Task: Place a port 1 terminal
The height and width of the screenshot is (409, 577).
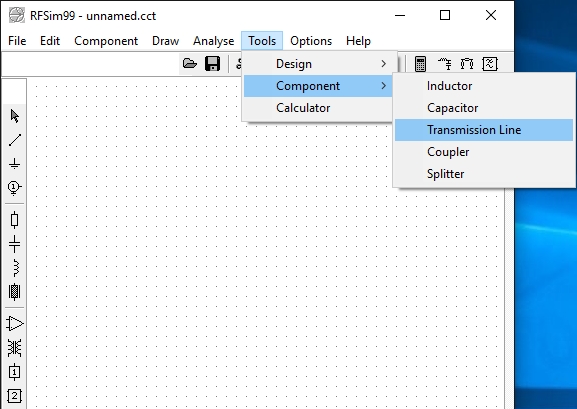Action: (x=15, y=187)
